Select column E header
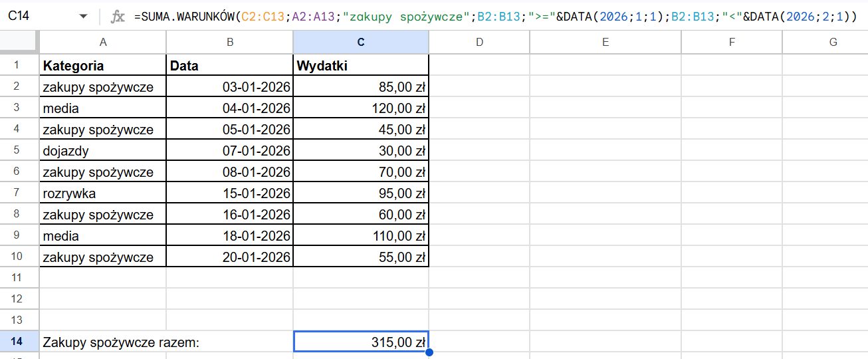 [x=605, y=42]
